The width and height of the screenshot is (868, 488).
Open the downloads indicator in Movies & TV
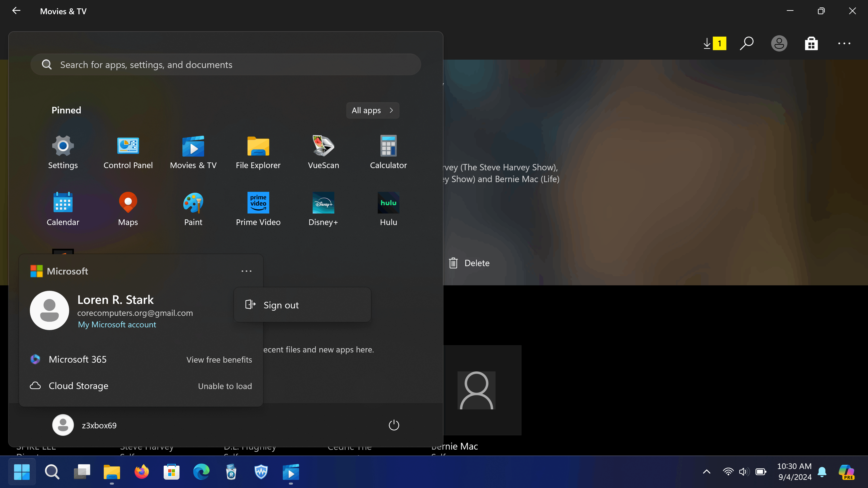click(x=714, y=43)
